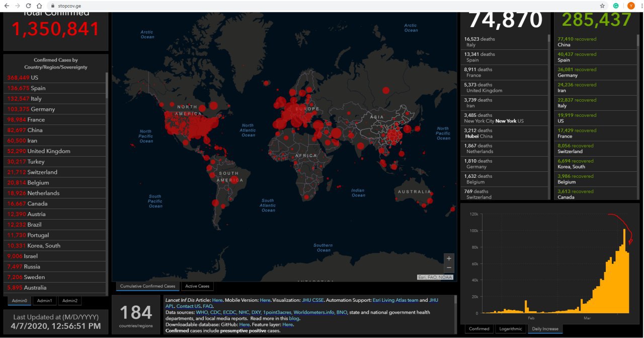Select the '5,895 Australia' row
Viewport: 644px width, 338px height.
click(55, 288)
